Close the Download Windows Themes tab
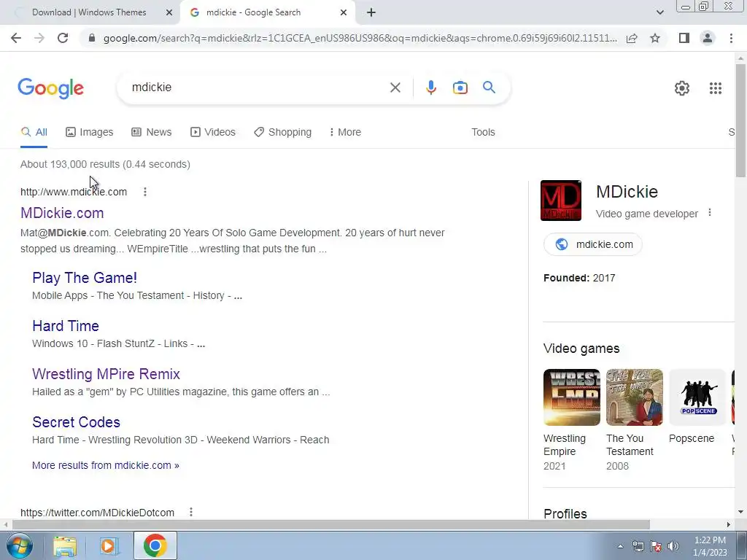The width and height of the screenshot is (747, 560). pyautogui.click(x=169, y=12)
